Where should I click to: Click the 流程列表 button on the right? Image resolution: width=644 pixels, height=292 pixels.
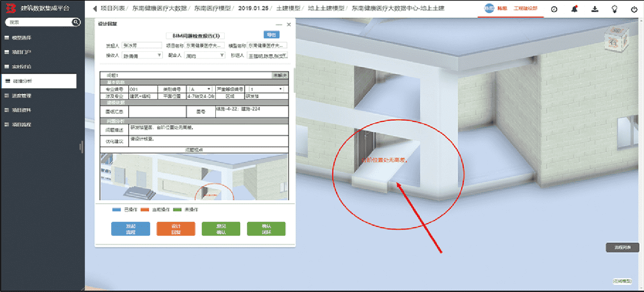point(622,247)
